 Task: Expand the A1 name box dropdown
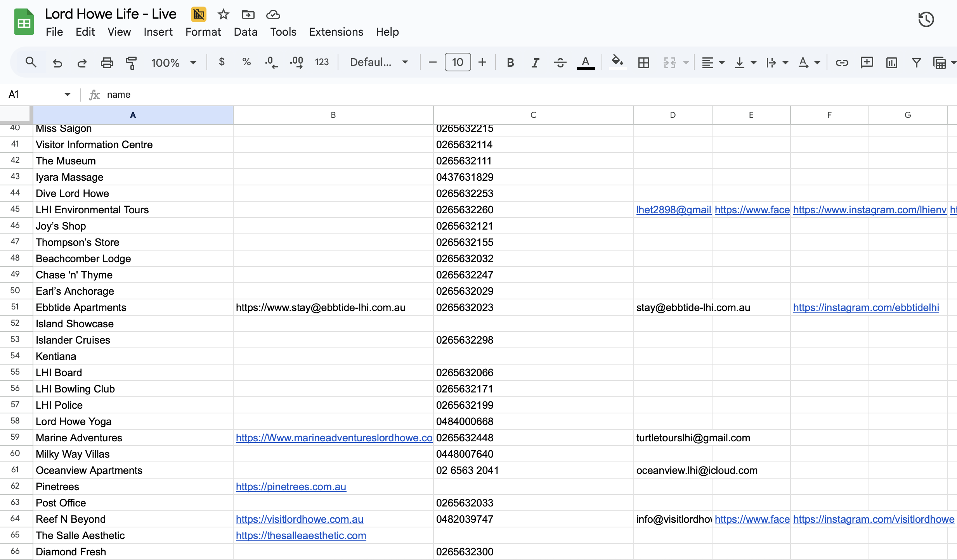click(68, 95)
